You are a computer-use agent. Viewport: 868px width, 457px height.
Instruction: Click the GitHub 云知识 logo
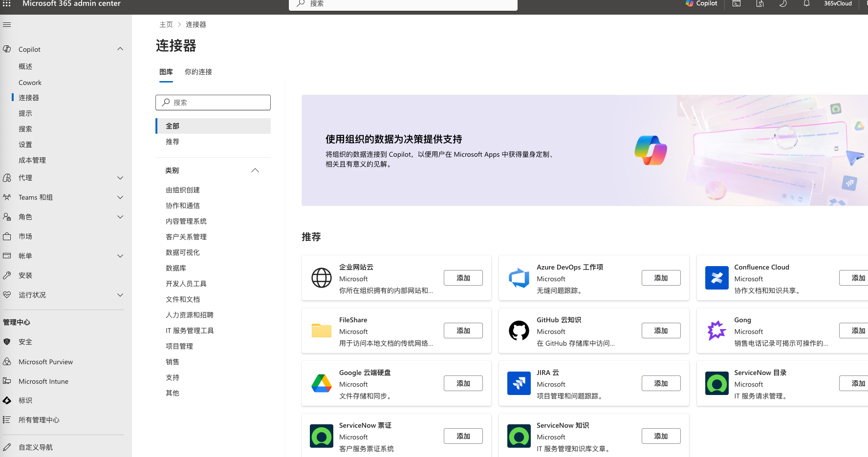pyautogui.click(x=519, y=331)
